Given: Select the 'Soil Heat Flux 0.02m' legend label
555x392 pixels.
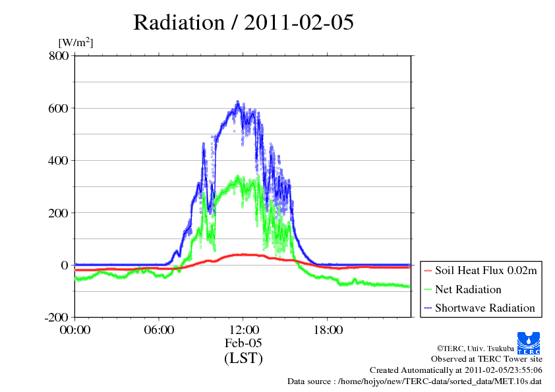Looking at the screenshot, I should click(x=486, y=271).
